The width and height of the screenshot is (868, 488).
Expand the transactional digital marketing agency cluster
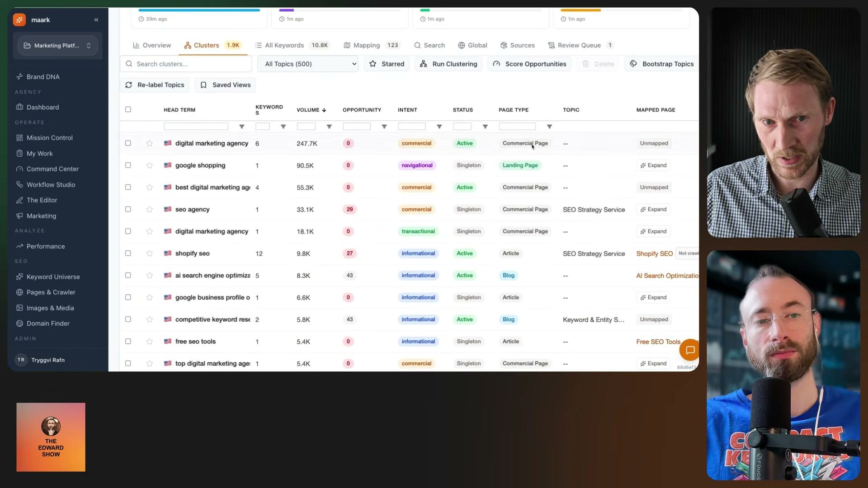(x=654, y=231)
